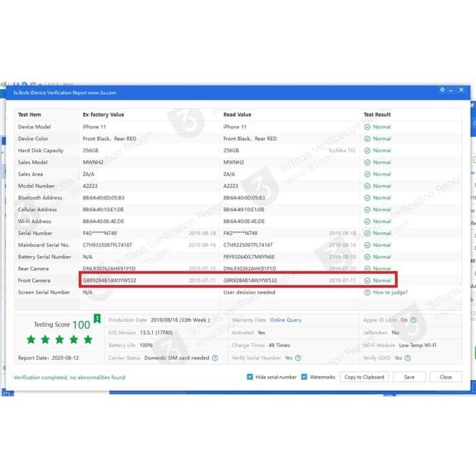Click the Close button
Viewport: 476px width, 476px height.
point(445,377)
